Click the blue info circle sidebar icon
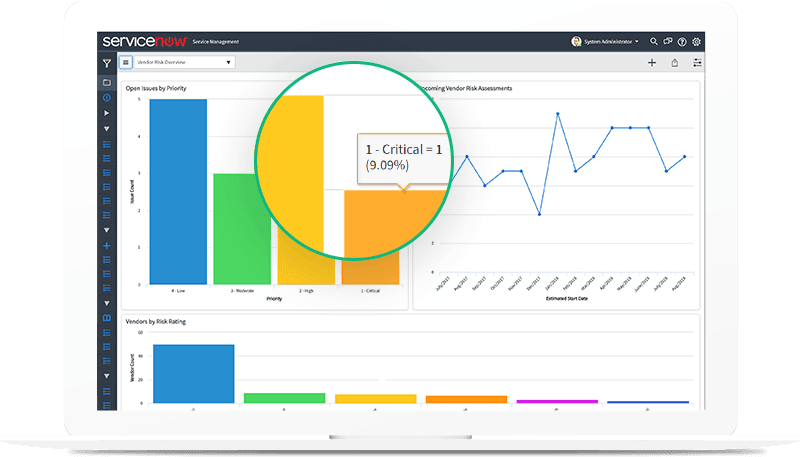The height and width of the screenshot is (457, 800). tap(107, 97)
